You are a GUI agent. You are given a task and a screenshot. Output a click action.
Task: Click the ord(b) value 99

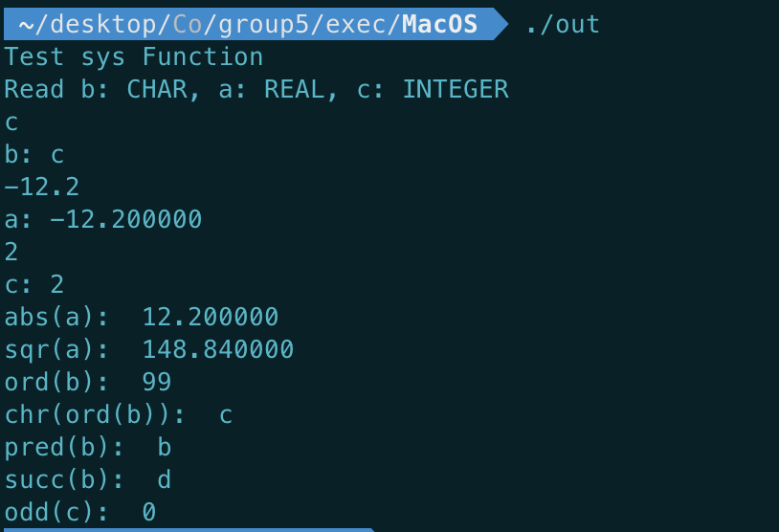point(157,382)
